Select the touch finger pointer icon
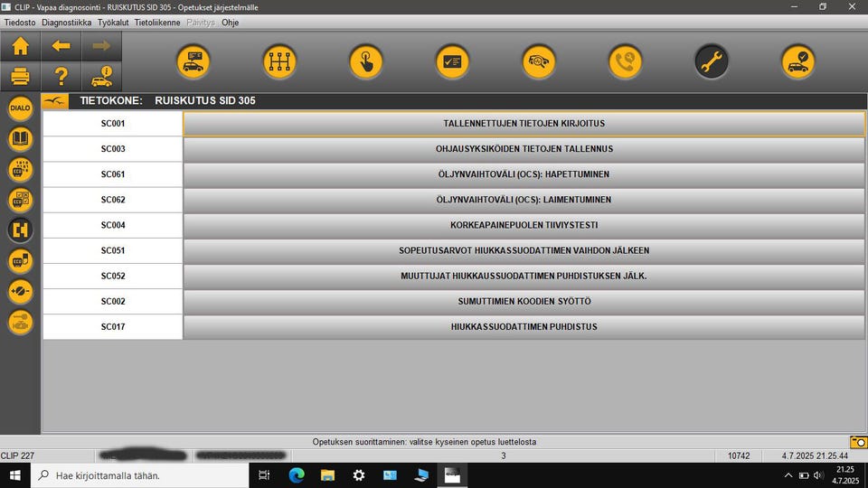The height and width of the screenshot is (488, 868). click(366, 61)
